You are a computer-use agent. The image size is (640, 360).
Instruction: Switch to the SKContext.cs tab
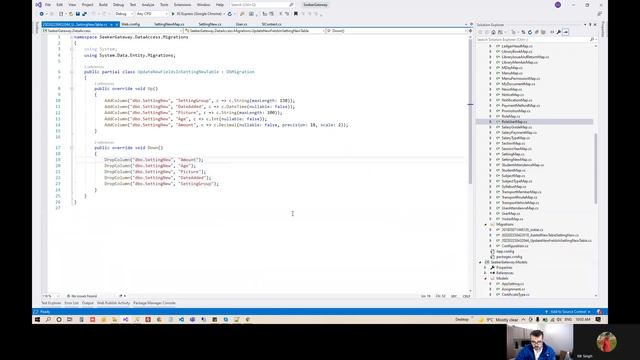point(271,24)
